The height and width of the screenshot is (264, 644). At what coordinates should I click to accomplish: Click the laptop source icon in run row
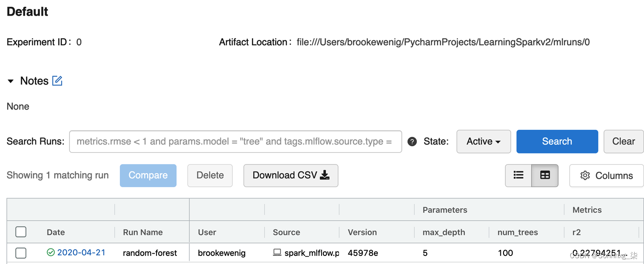click(277, 253)
